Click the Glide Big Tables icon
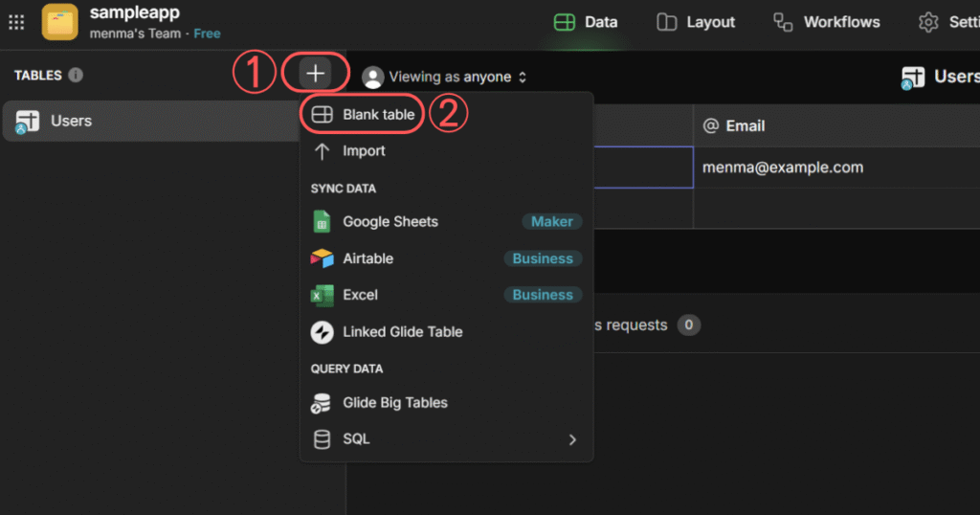Screen dimensions: 980x515 pos(322,403)
